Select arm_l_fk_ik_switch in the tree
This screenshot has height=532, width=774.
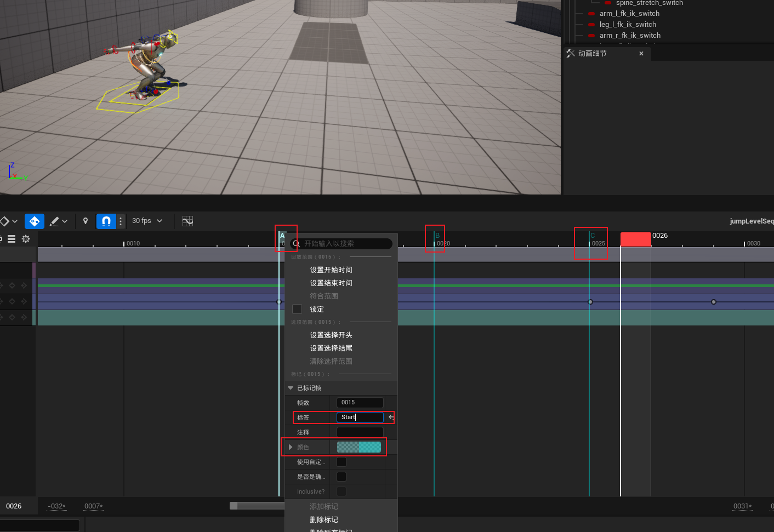click(x=629, y=14)
